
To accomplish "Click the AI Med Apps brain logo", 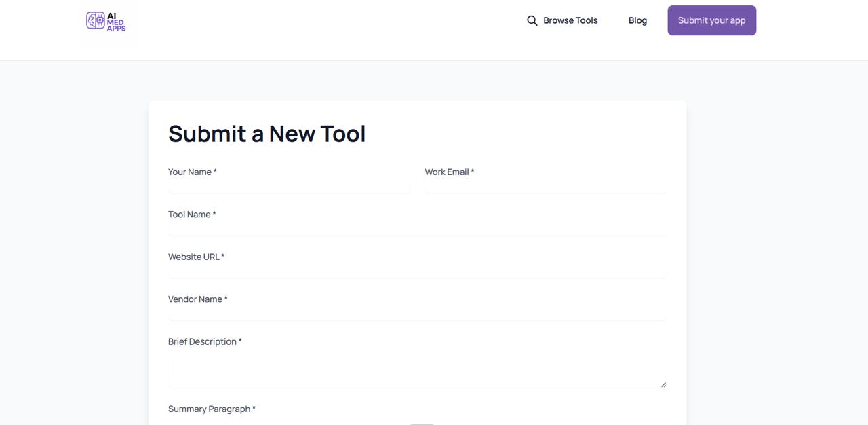I will tap(106, 21).
